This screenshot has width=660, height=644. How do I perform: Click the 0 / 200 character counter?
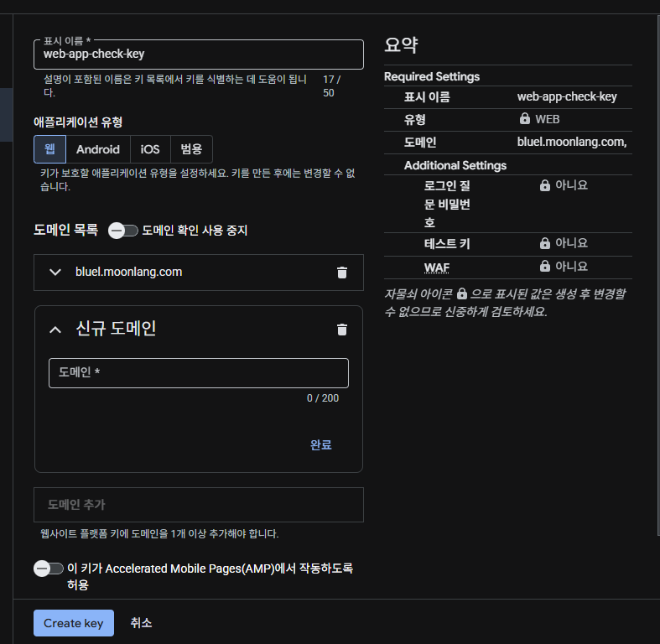(323, 398)
